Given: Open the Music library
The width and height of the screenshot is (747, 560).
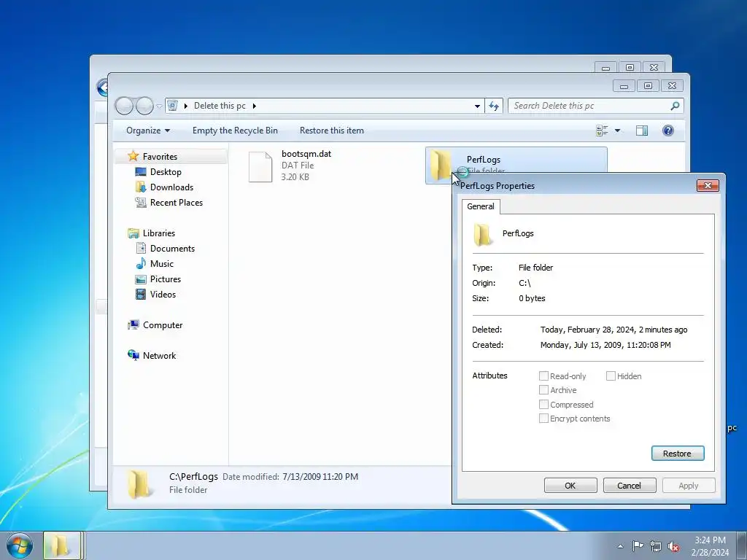Looking at the screenshot, I should [x=161, y=263].
